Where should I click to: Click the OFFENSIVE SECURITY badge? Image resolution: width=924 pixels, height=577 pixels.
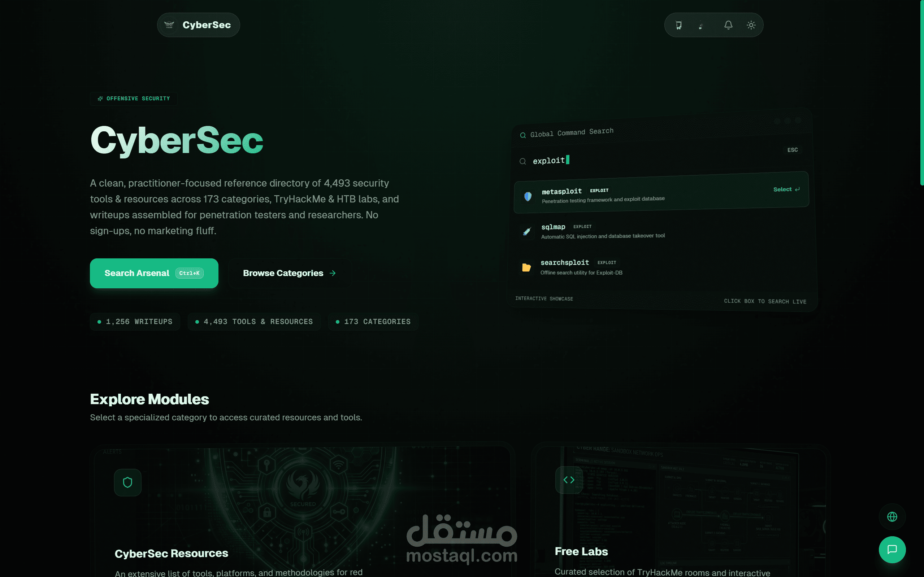(x=134, y=99)
